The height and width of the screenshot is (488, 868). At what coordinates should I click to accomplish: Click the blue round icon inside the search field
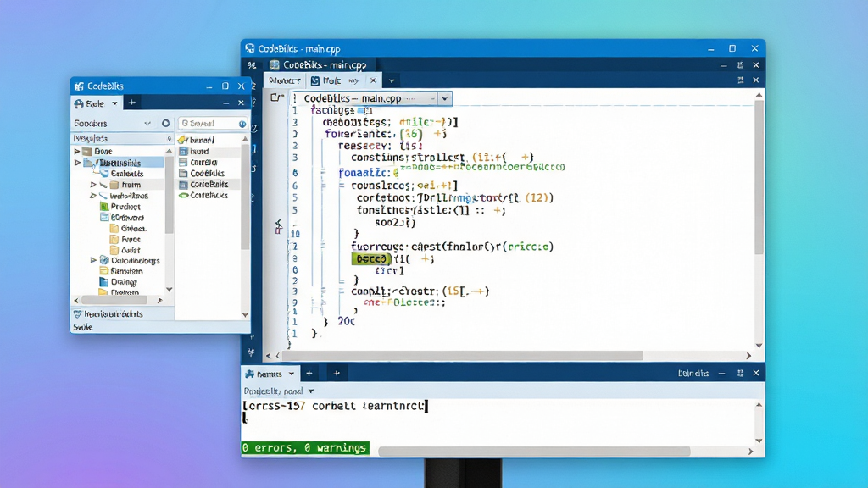click(x=242, y=124)
